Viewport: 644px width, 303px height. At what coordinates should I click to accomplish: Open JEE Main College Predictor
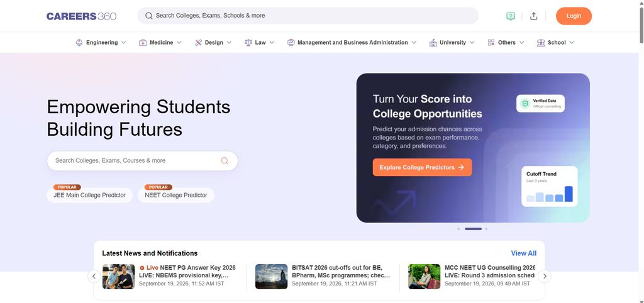click(89, 196)
